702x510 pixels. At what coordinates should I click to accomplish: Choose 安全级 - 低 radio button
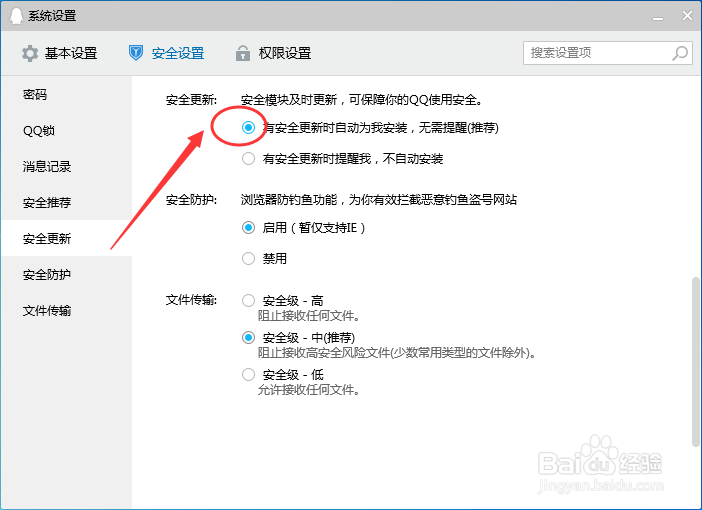pos(248,374)
